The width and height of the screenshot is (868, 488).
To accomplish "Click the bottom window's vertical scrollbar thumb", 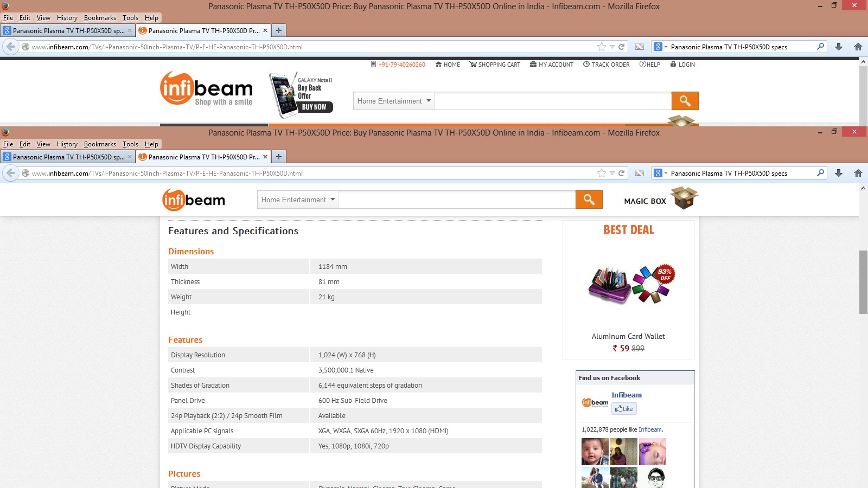I will (863, 282).
